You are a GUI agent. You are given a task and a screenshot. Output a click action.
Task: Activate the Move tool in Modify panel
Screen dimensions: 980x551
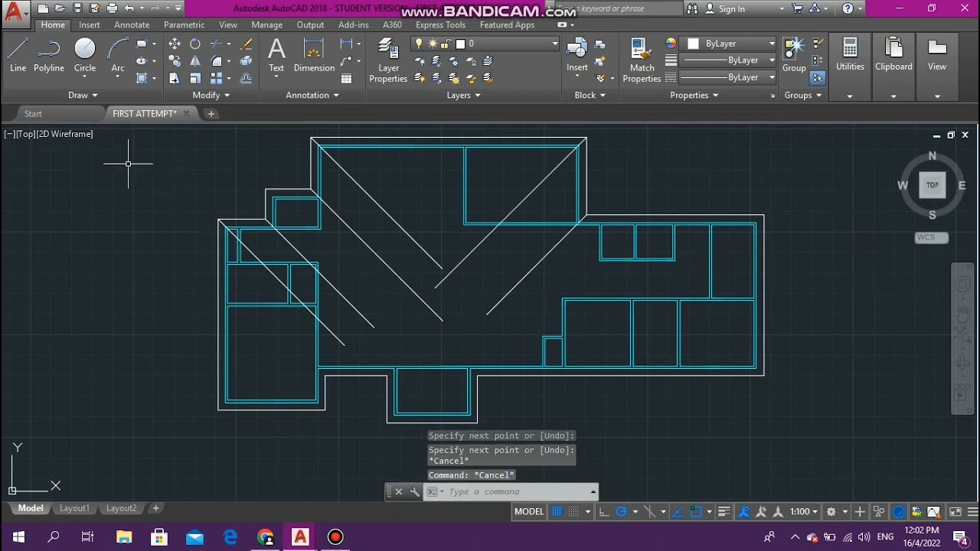pos(175,44)
